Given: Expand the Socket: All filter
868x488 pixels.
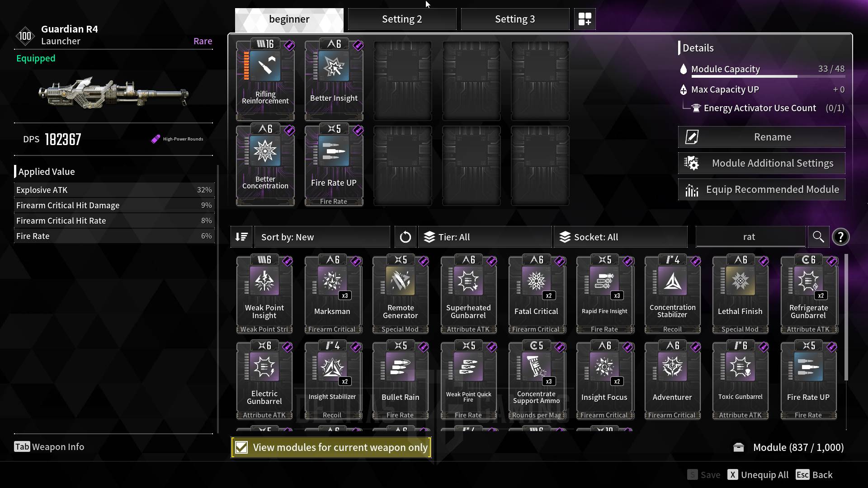Looking at the screenshot, I should (x=620, y=237).
